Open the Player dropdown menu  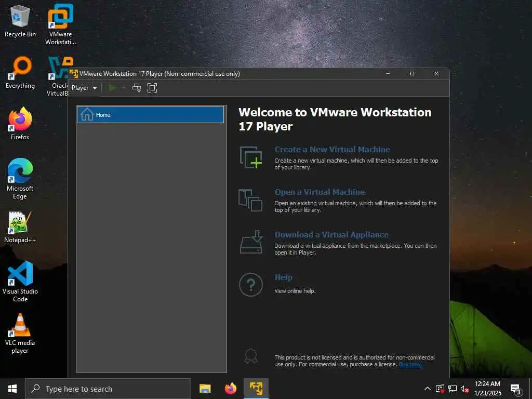84,88
